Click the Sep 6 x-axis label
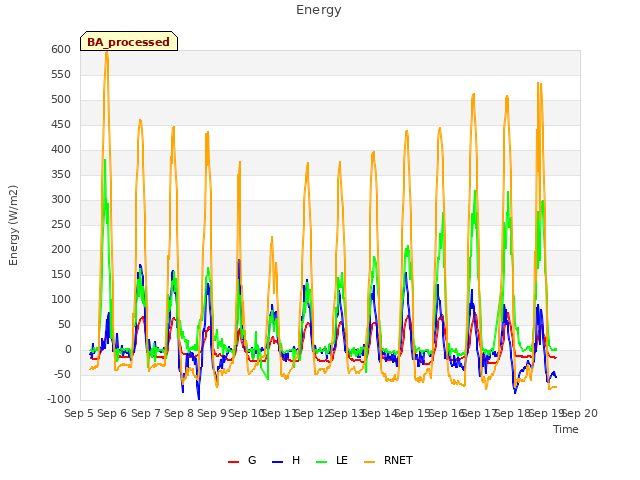The width and height of the screenshot is (640, 480). pyautogui.click(x=112, y=413)
